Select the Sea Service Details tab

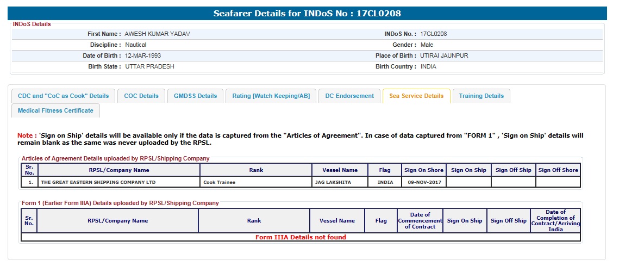[416, 96]
